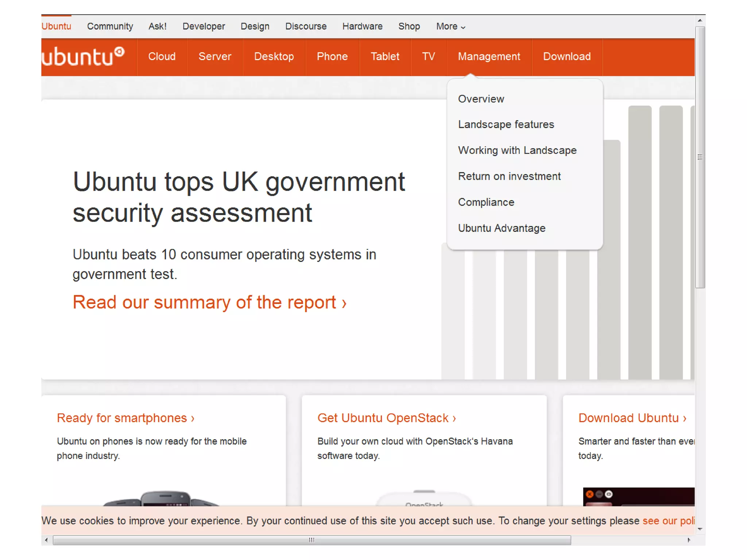Viewport: 747px width, 560px height.
Task: Visit Discourse from top navigation
Action: [306, 27]
